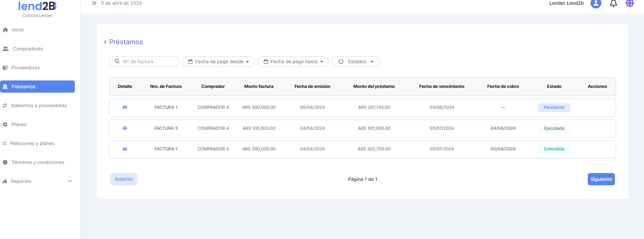Click the back arrow beside Préstamos title
The width and height of the screenshot is (644, 239).
pos(105,42)
